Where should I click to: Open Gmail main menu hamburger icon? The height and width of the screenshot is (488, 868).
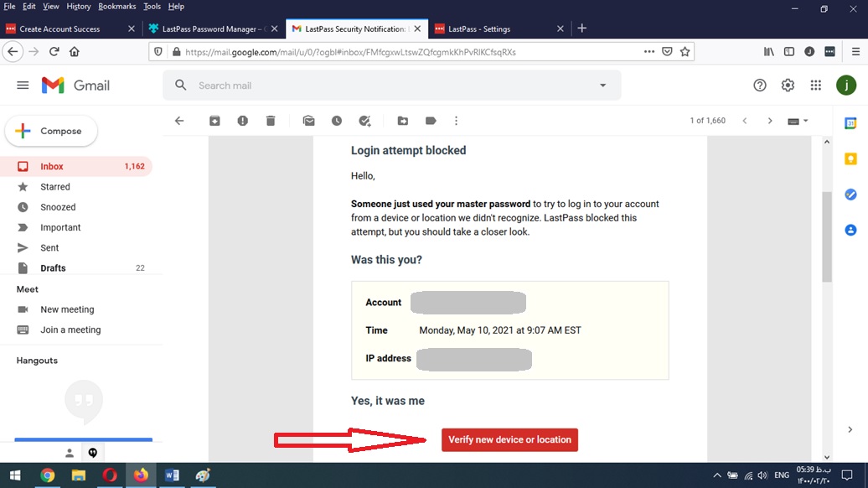pyautogui.click(x=23, y=86)
